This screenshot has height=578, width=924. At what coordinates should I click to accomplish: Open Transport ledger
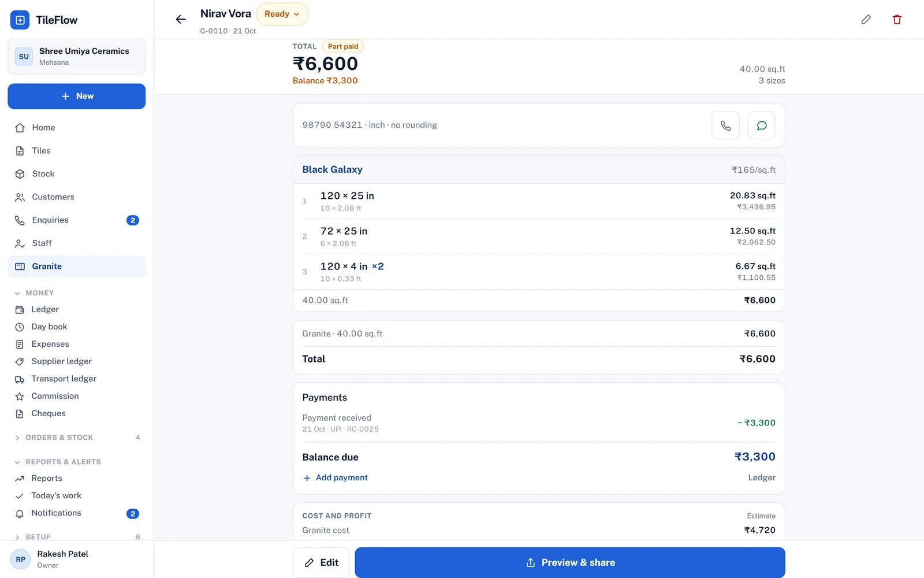(x=76, y=379)
